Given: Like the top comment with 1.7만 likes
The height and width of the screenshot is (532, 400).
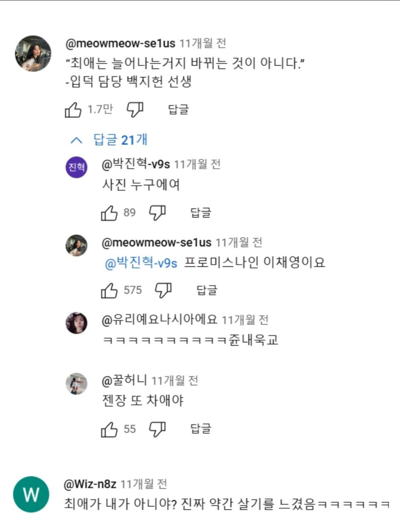Looking at the screenshot, I should (x=73, y=110).
